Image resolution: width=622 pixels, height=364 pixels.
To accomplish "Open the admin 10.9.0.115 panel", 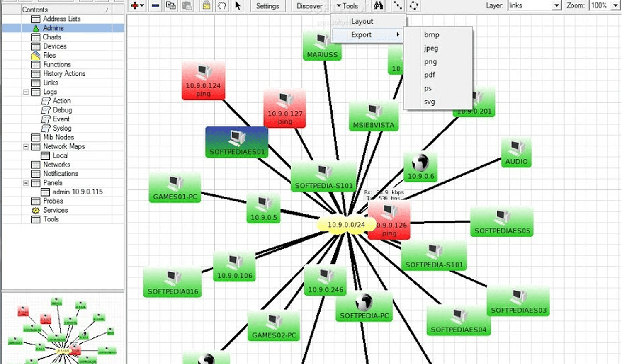I will tap(78, 192).
